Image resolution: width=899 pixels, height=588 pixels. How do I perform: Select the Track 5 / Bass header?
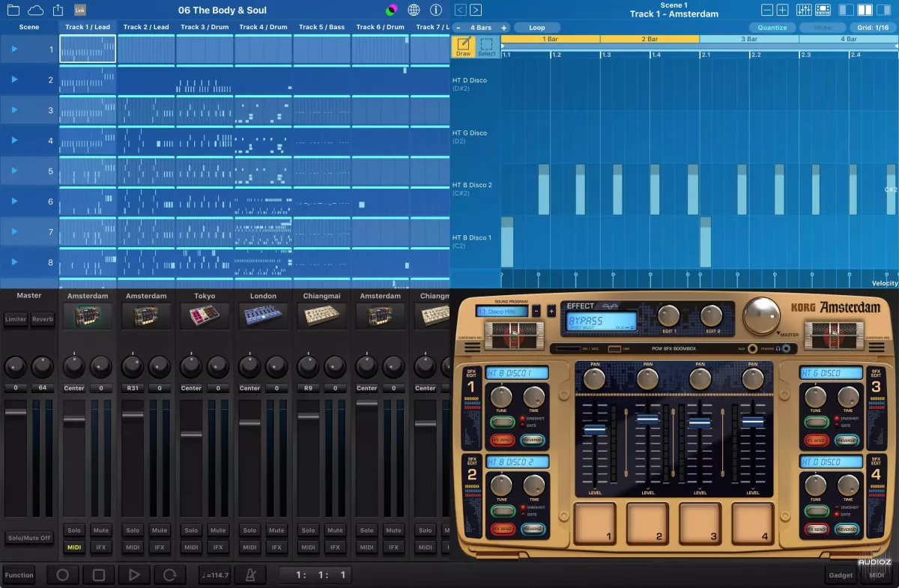coord(321,27)
